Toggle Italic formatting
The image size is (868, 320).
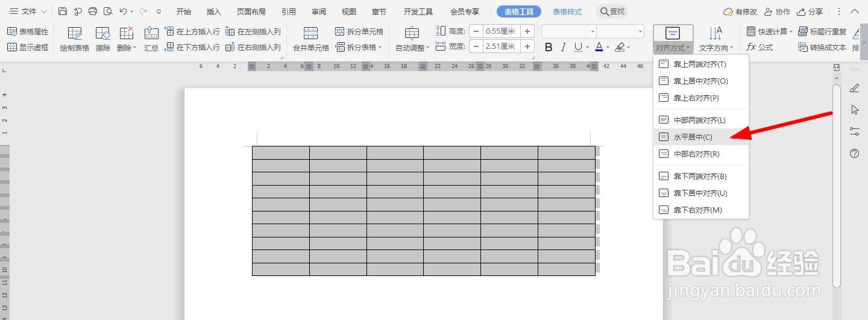click(563, 47)
